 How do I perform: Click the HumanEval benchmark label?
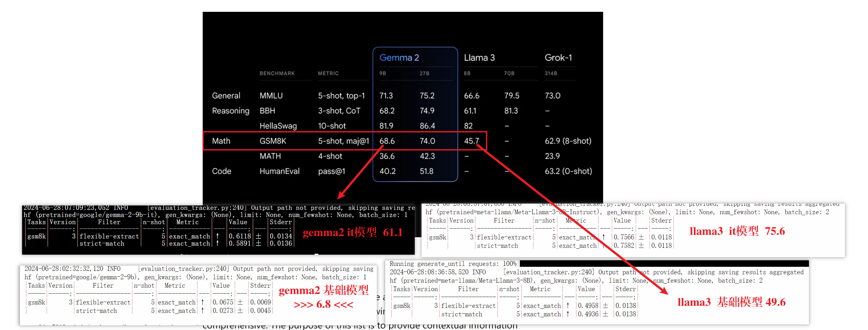279,171
